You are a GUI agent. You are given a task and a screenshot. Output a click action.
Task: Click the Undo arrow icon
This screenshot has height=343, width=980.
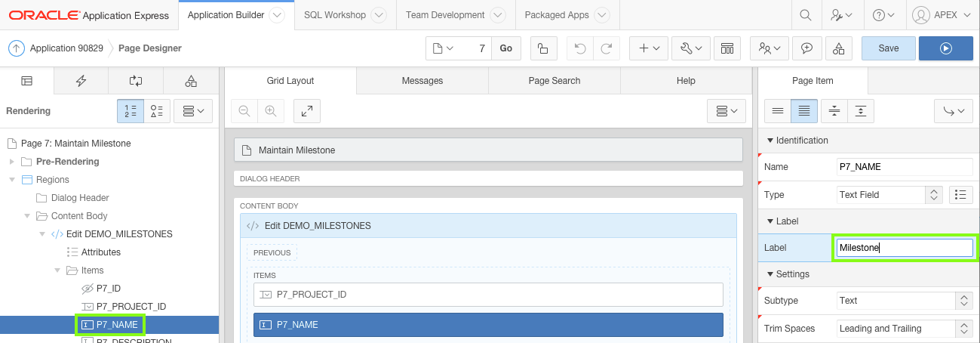tap(579, 48)
